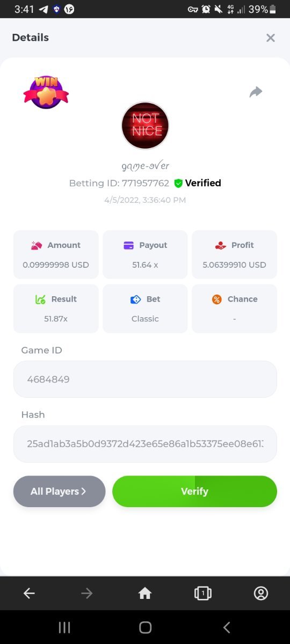Tap the Chance percent icon
Image resolution: width=290 pixels, height=644 pixels.
(x=217, y=299)
